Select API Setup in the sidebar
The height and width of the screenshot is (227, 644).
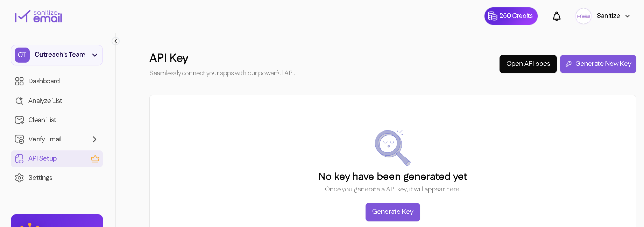(43, 158)
